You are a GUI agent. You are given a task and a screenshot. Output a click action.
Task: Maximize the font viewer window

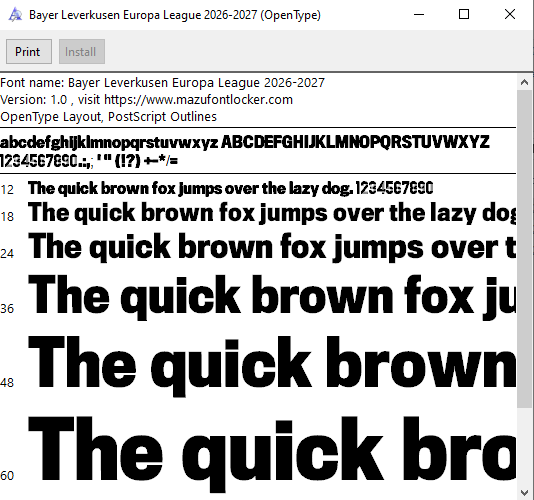coord(464,14)
